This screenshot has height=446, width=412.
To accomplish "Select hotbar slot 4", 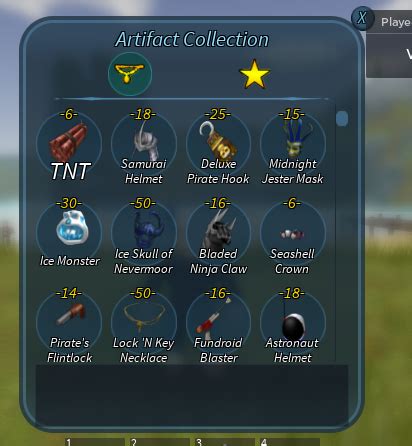I will pos(290,442).
